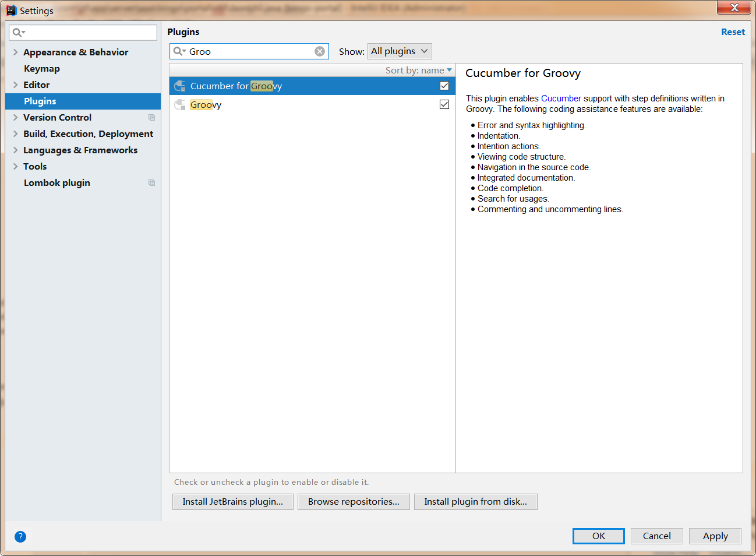756x556 pixels.
Task: Click 'Error and syntax highlighting.' bullet text
Action: [x=532, y=125]
